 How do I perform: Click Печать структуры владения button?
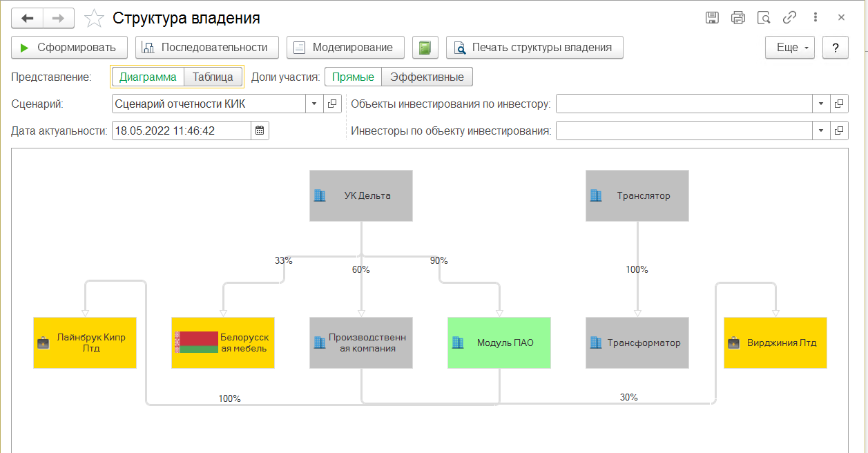534,48
